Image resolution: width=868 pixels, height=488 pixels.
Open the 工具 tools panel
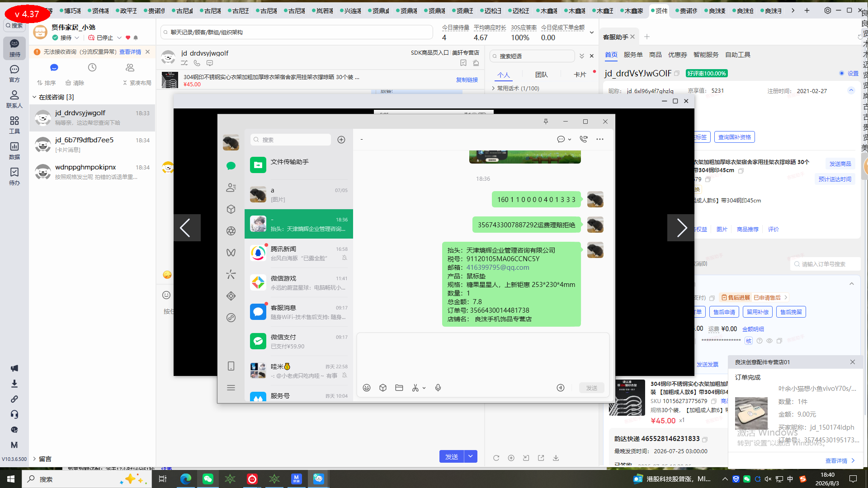[14, 125]
